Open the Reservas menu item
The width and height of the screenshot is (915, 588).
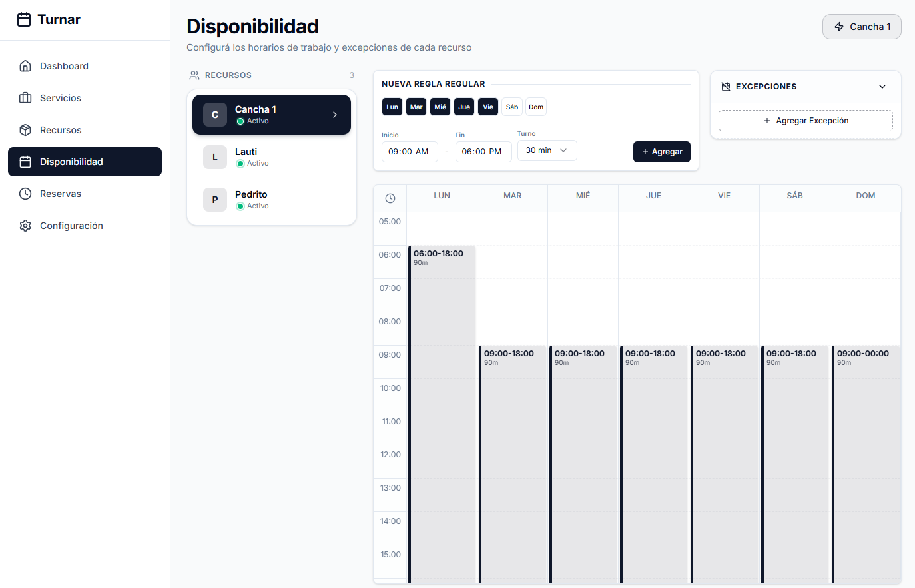coord(61,194)
